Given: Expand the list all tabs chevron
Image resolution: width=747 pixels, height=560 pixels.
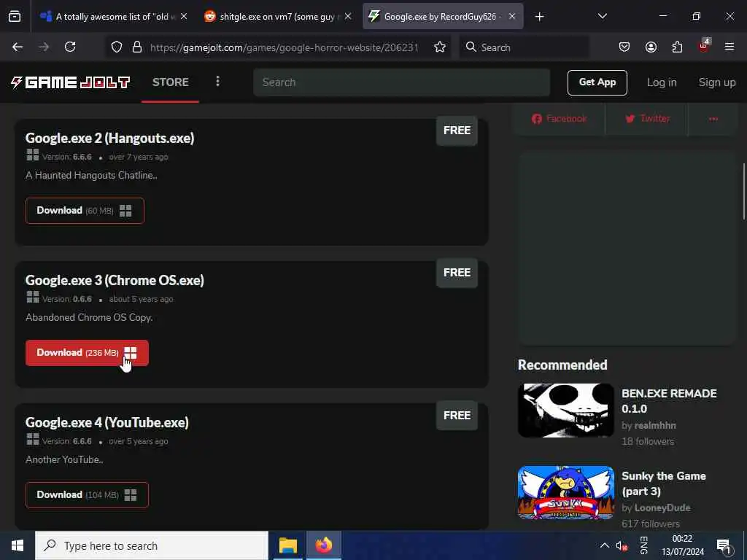Looking at the screenshot, I should point(602,16).
